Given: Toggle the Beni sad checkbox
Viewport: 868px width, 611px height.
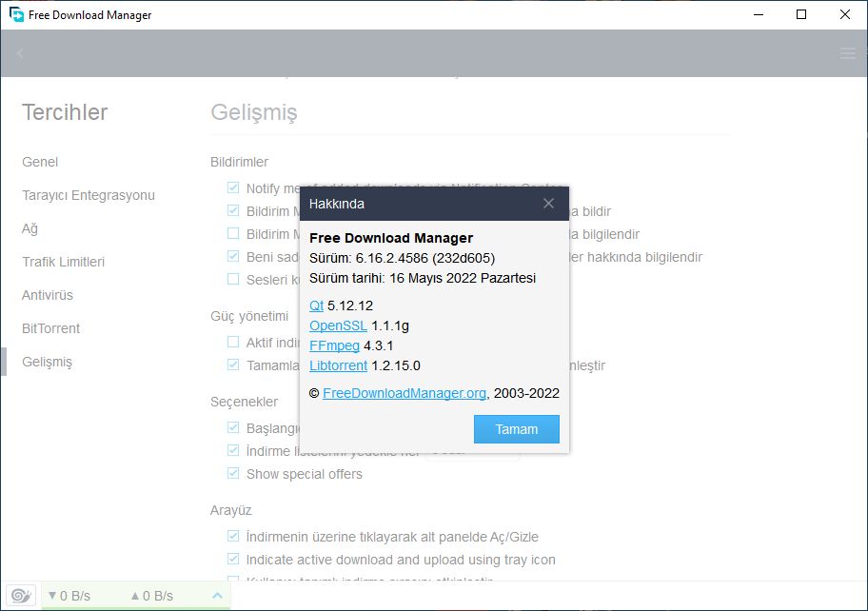Looking at the screenshot, I should pyautogui.click(x=233, y=256).
